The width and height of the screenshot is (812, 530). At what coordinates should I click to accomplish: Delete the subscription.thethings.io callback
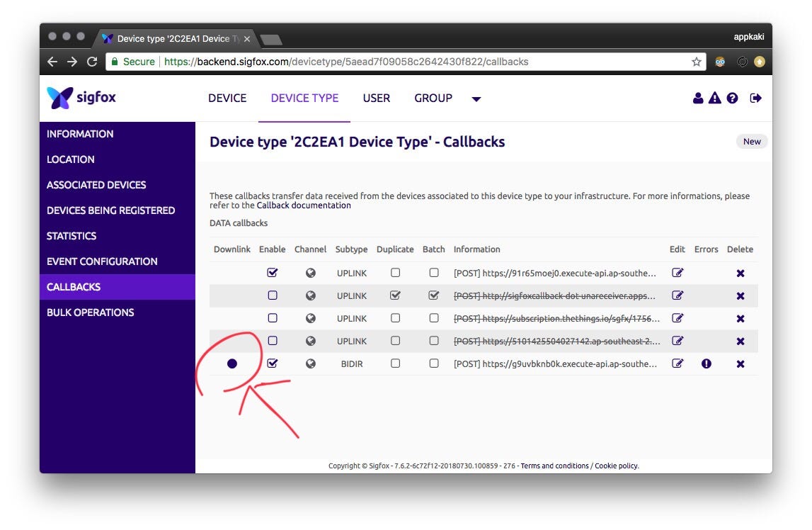[740, 319]
